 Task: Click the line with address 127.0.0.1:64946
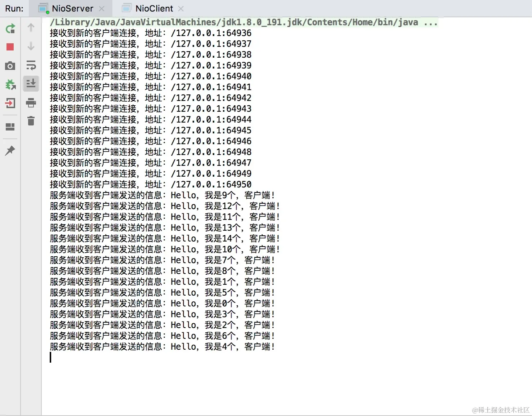pos(151,141)
